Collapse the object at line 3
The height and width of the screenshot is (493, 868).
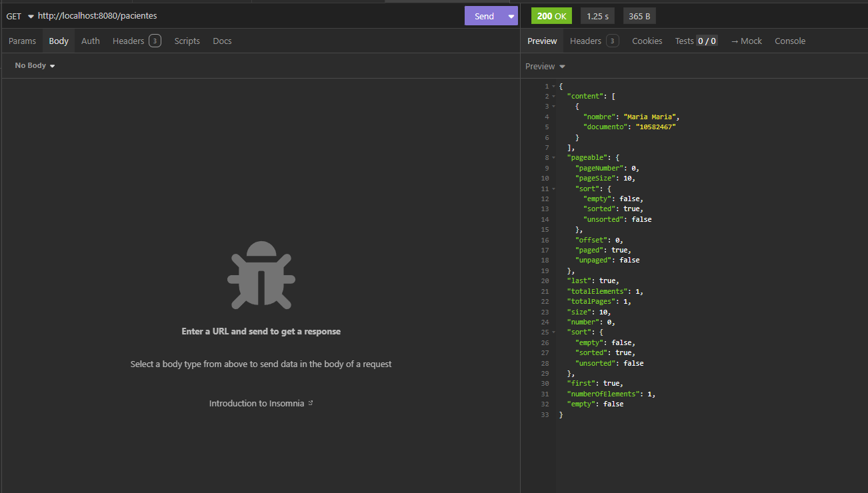tap(553, 107)
